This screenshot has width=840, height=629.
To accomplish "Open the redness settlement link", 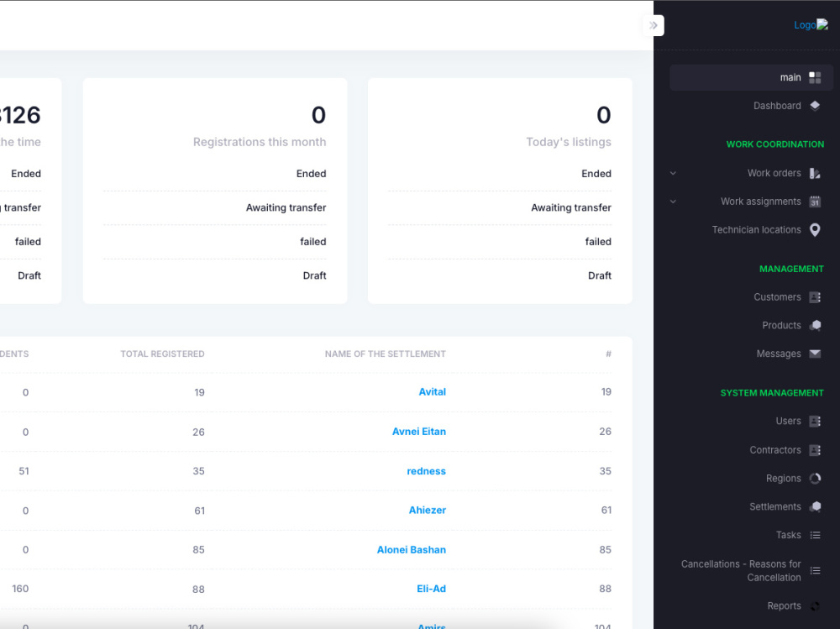I will (427, 471).
